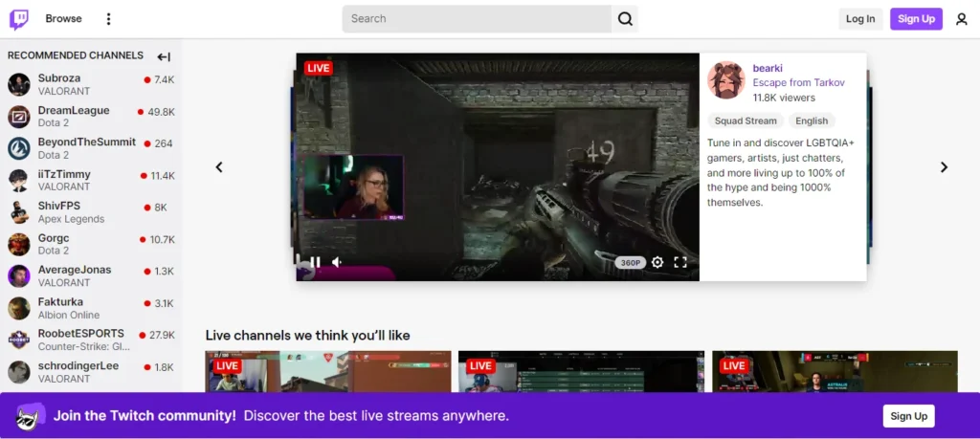This screenshot has width=980, height=439.
Task: Focus the Search input field
Action: 477,19
